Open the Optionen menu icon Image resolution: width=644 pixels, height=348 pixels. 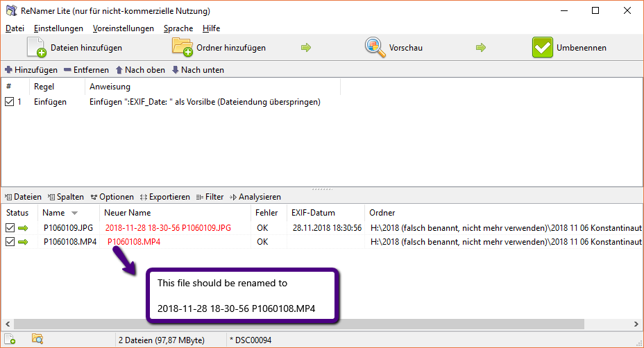pyautogui.click(x=94, y=197)
